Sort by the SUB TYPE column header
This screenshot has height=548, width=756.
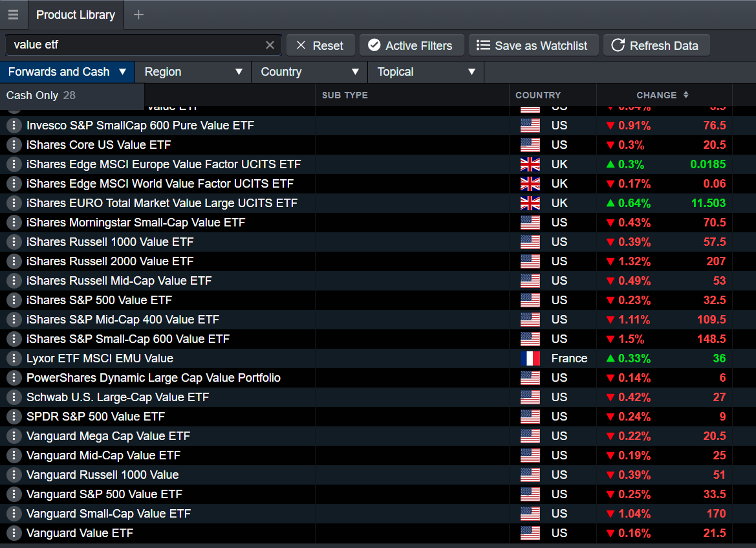click(x=345, y=95)
